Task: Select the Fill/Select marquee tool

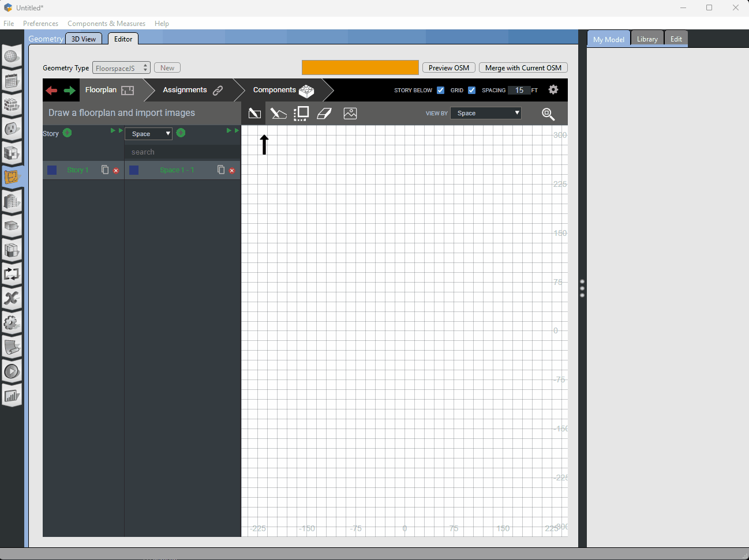Action: click(x=301, y=114)
